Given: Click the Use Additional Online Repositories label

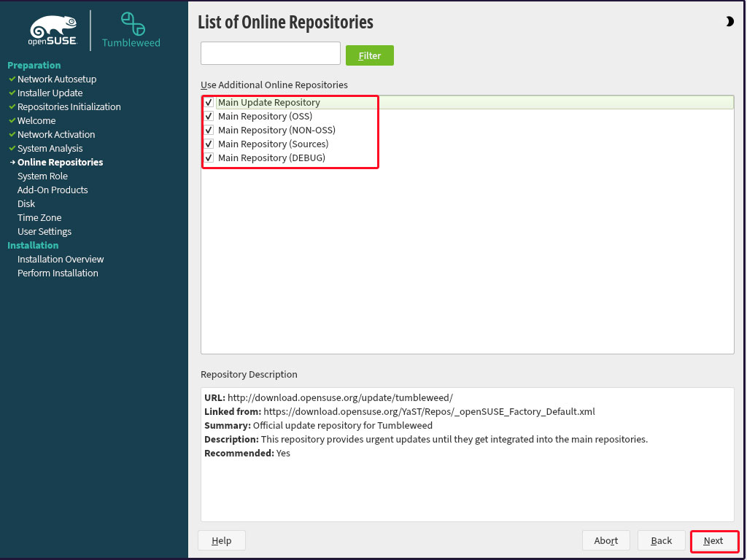Looking at the screenshot, I should [x=274, y=85].
